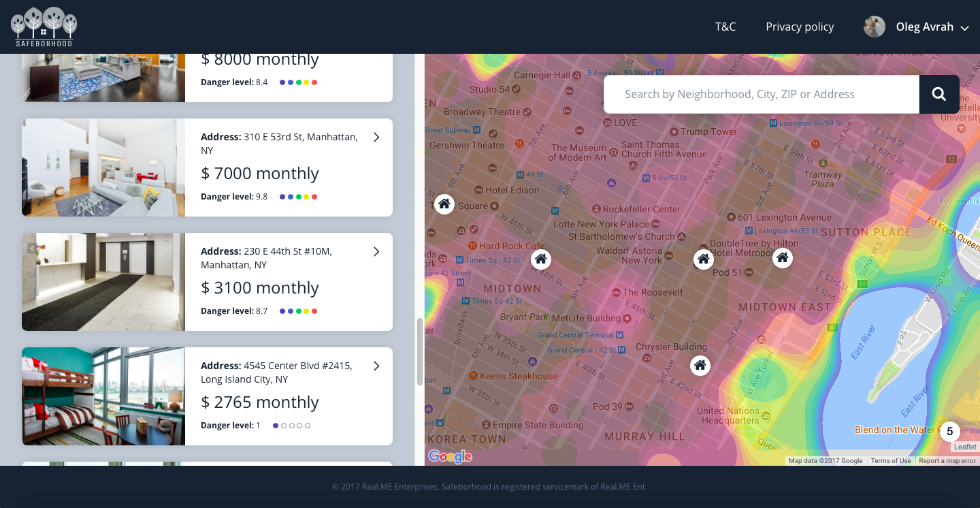The image size is (980, 508).
Task: Click the "$ 8000 monthly" price text
Action: [x=260, y=60]
